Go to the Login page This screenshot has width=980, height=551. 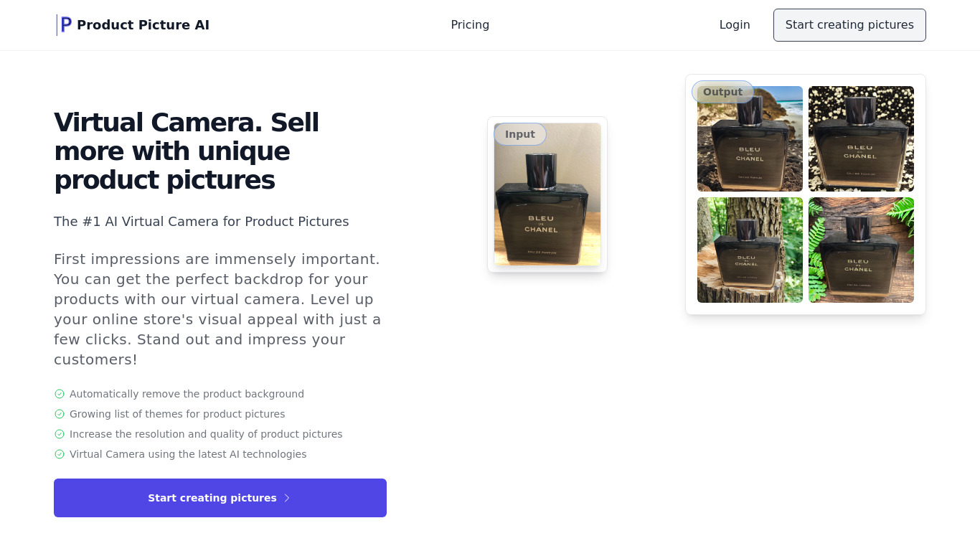[x=735, y=25]
